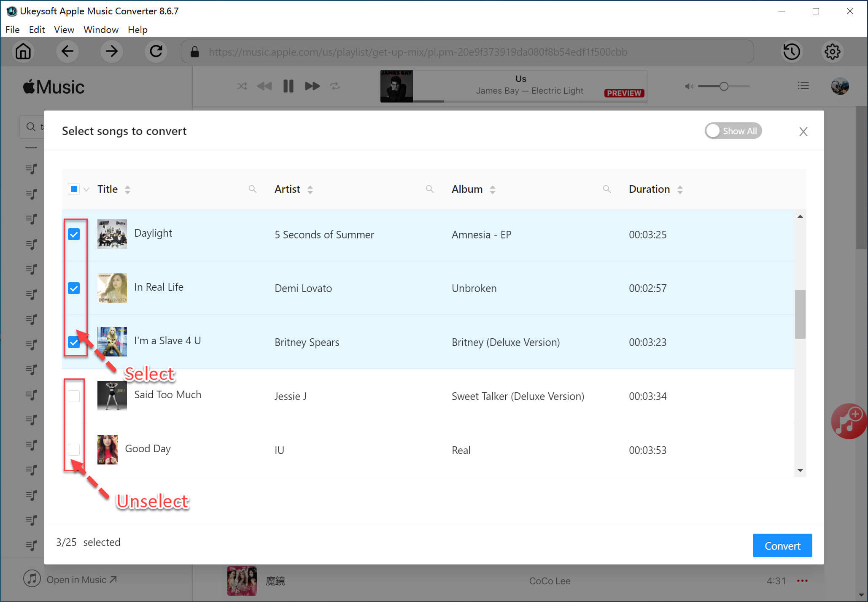Open the File menu

pyautogui.click(x=12, y=30)
